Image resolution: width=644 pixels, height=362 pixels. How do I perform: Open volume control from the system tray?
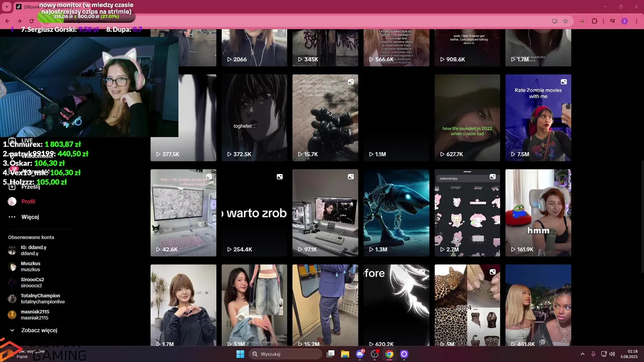coord(612,354)
